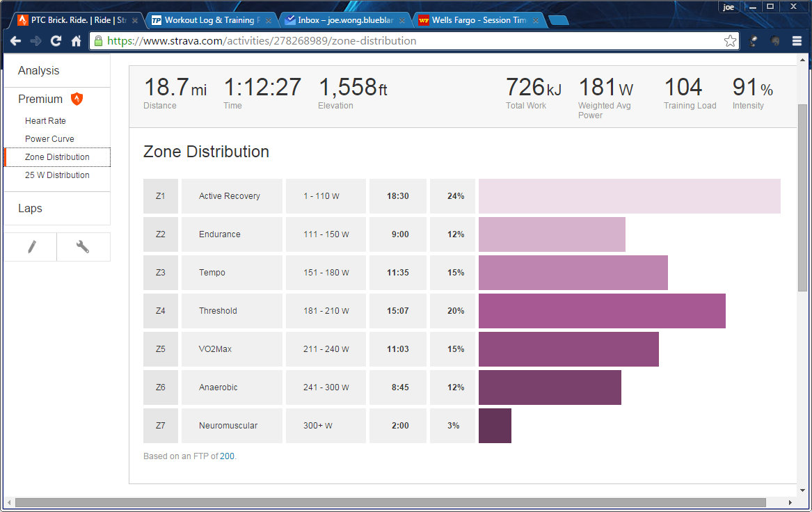This screenshot has height=512, width=812.
Task: Select Power Curve in sidebar
Action: tap(49, 139)
